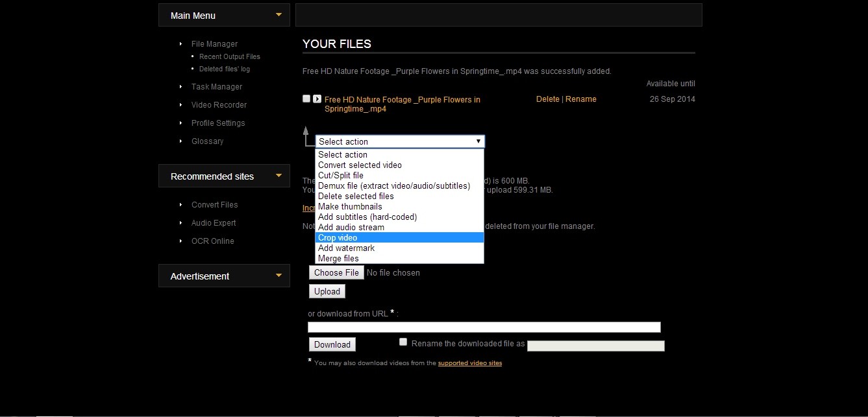Click the Download button

coord(332,345)
